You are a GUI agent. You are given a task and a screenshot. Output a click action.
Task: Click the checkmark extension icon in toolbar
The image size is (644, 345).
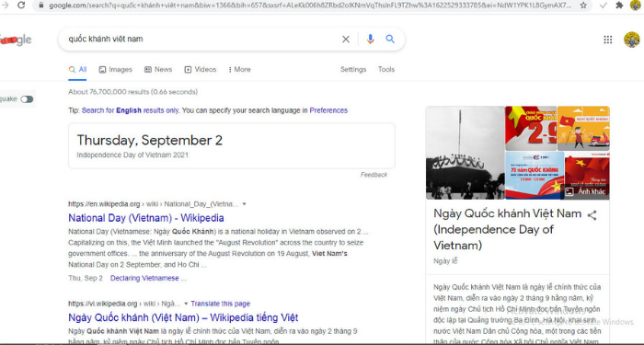[603, 6]
